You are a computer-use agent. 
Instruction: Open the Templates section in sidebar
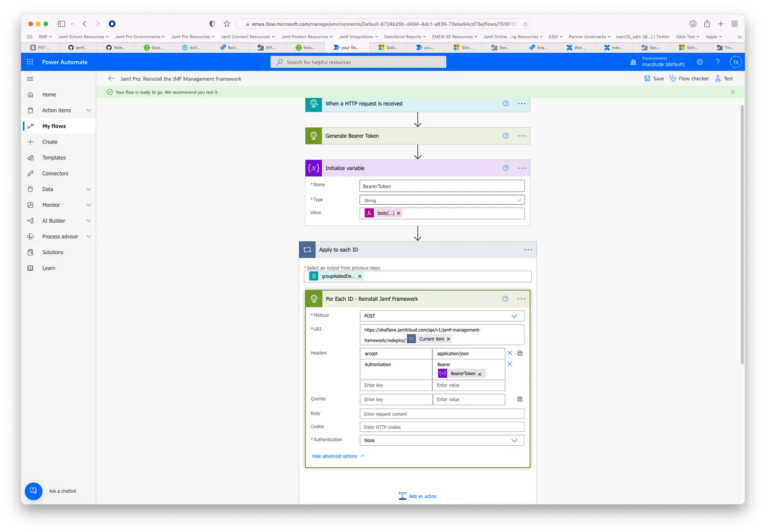[x=53, y=157]
